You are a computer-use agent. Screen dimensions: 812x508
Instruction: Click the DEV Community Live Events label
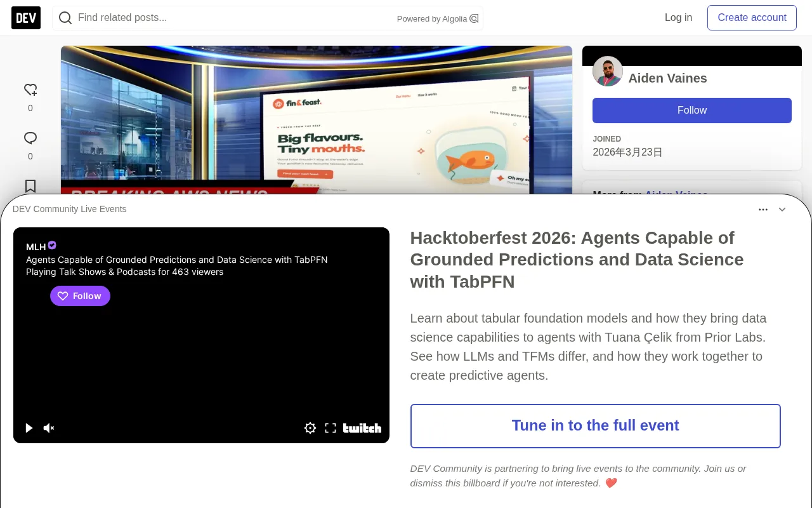click(x=70, y=209)
